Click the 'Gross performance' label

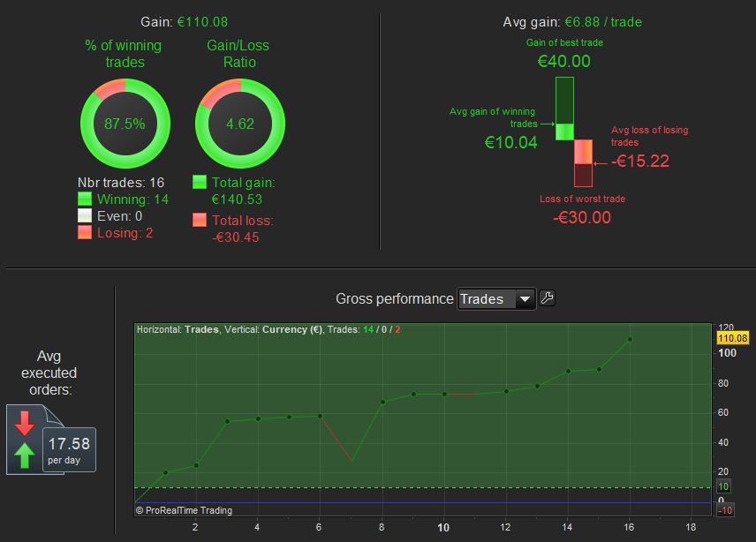pyautogui.click(x=395, y=298)
